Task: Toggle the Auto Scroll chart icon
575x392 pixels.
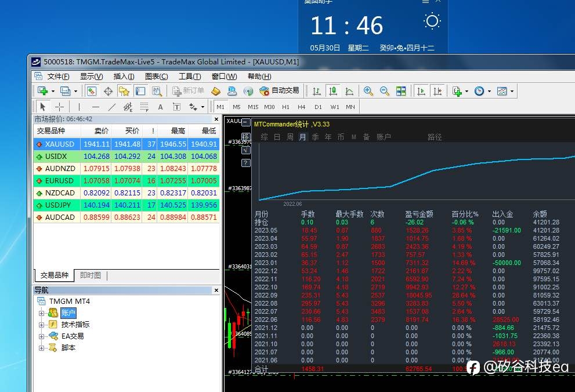Action: (x=421, y=91)
